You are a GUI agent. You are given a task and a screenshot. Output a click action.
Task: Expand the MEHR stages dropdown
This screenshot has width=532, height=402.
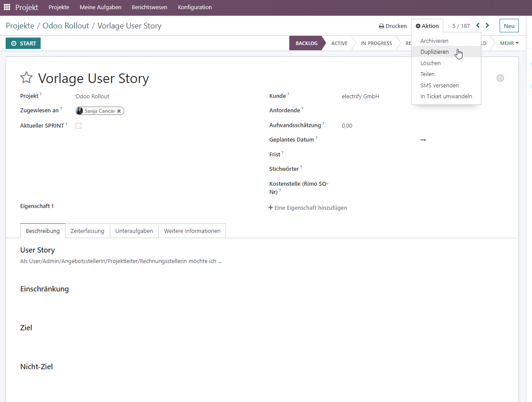pyautogui.click(x=509, y=43)
